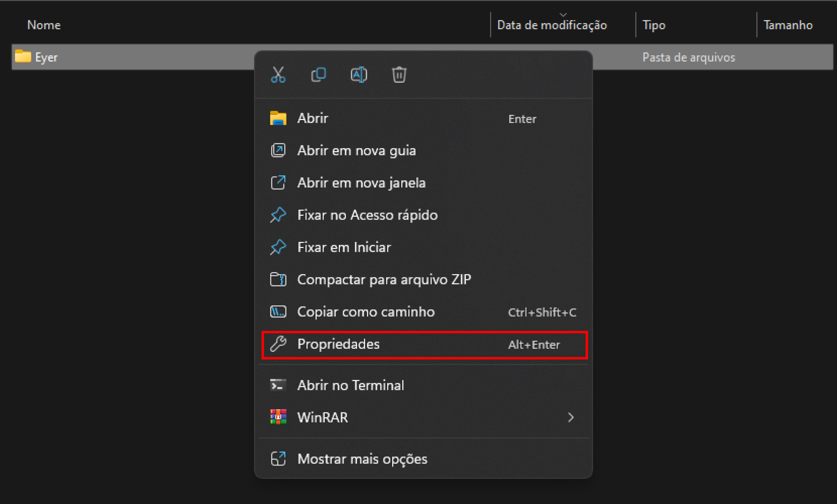Click the ZIP folder icon

point(278,280)
